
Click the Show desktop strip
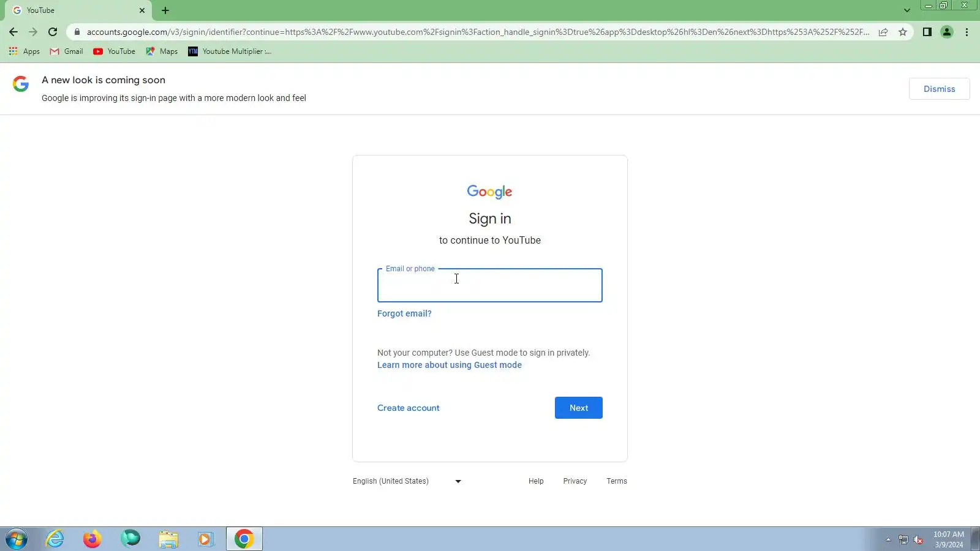click(975, 539)
